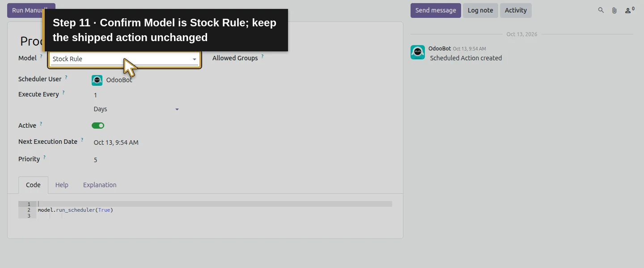Click OdooBot in Scheduler User field
644x268 pixels.
[119, 80]
